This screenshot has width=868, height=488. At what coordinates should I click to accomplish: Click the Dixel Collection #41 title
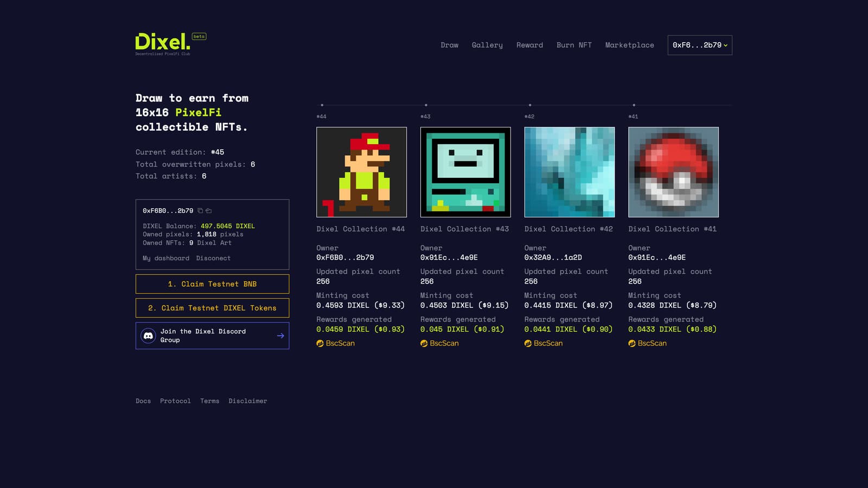[673, 229]
